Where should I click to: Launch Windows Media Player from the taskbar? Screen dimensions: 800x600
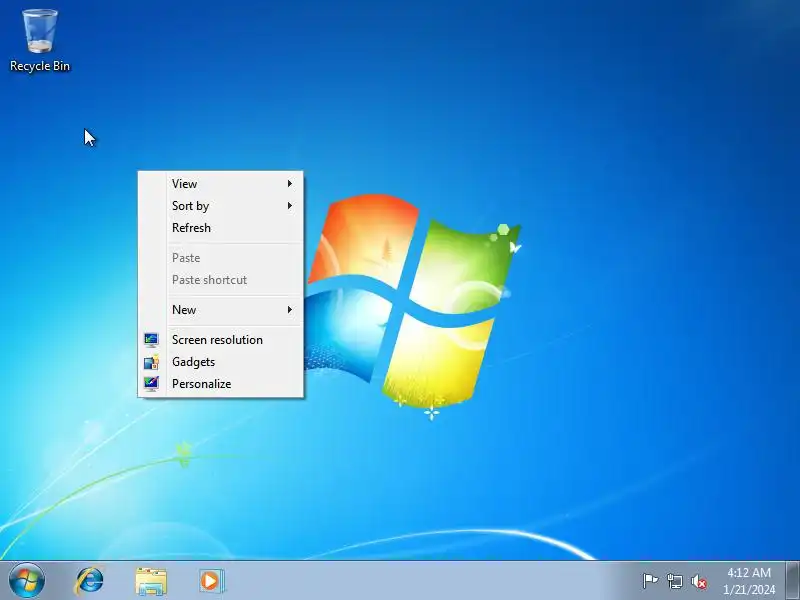click(x=211, y=581)
